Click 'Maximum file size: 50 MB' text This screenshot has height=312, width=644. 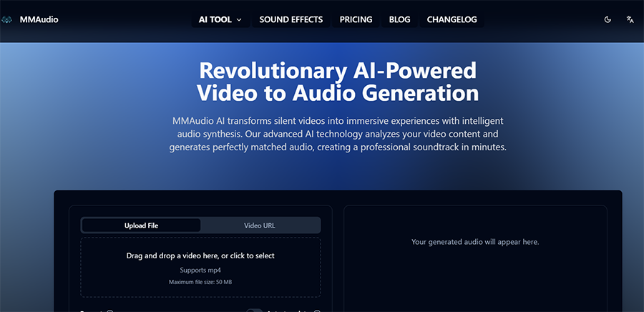tap(200, 282)
